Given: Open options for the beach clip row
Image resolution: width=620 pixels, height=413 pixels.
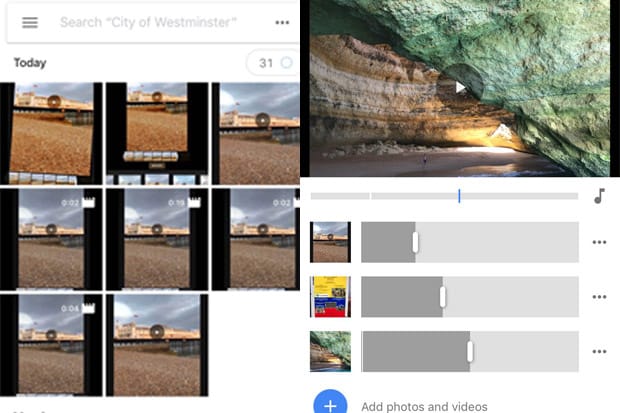Looking at the screenshot, I should point(599,242).
